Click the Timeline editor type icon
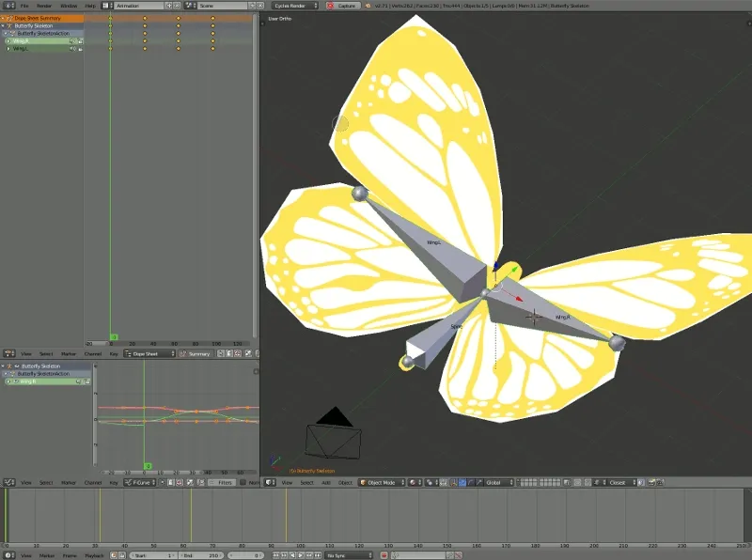This screenshot has width=752, height=560. pyautogui.click(x=8, y=554)
